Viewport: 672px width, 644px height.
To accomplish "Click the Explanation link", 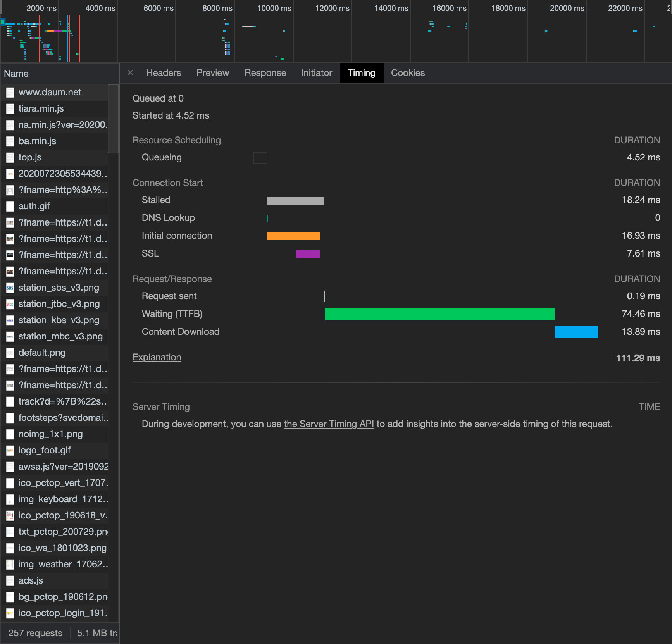I will [x=157, y=357].
